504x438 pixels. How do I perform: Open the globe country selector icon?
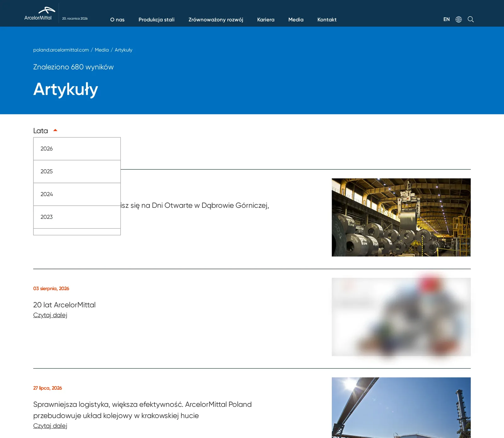[459, 20]
